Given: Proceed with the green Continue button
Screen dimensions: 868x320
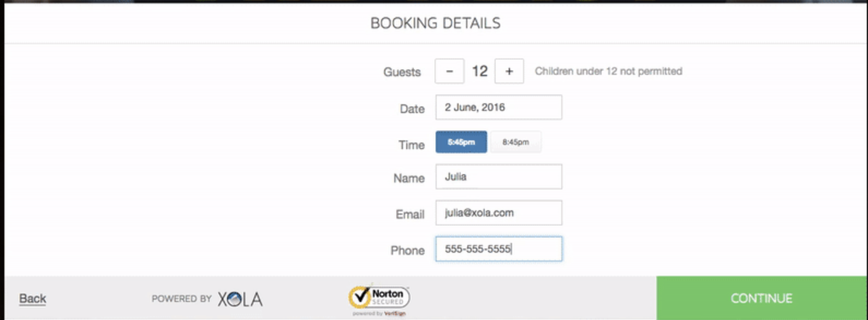Looking at the screenshot, I should (762, 298).
